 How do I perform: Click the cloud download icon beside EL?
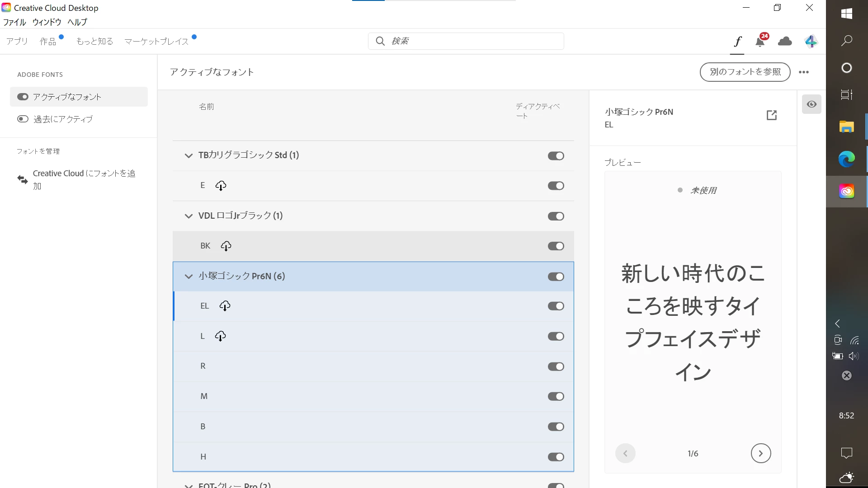click(225, 306)
